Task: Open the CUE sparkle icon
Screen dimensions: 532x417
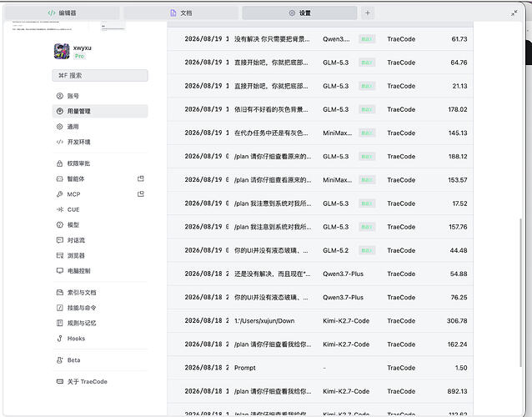Action: [60, 209]
